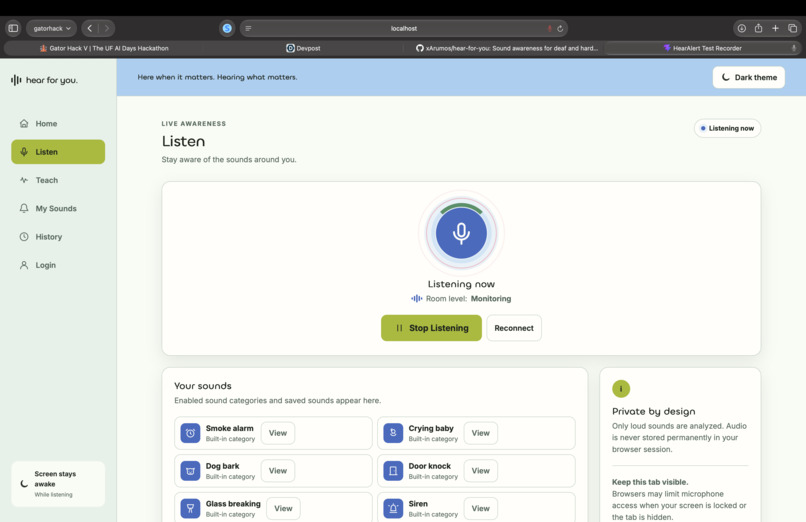Open the Login page
This screenshot has height=522, width=806.
click(x=58, y=265)
